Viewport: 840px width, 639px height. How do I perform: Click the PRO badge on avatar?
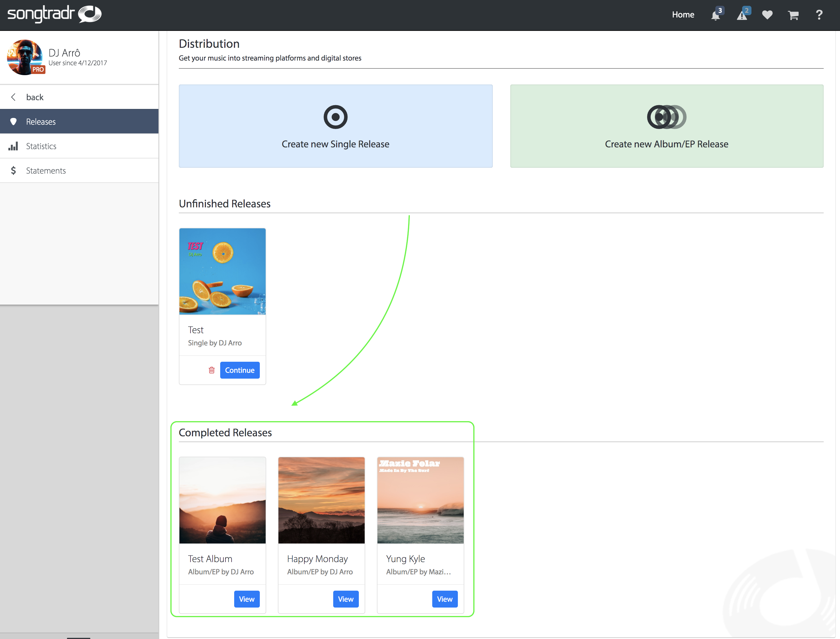(x=38, y=70)
